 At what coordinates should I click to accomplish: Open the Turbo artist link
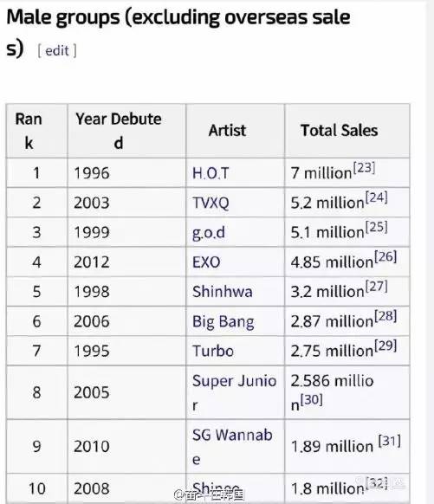pos(213,351)
